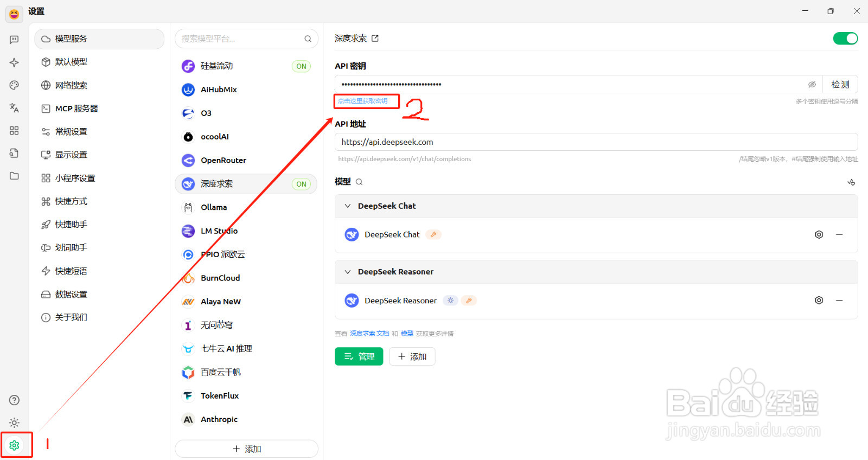This screenshot has width=868, height=460.
Task: Open the 模型 details link
Action: pyautogui.click(x=407, y=334)
